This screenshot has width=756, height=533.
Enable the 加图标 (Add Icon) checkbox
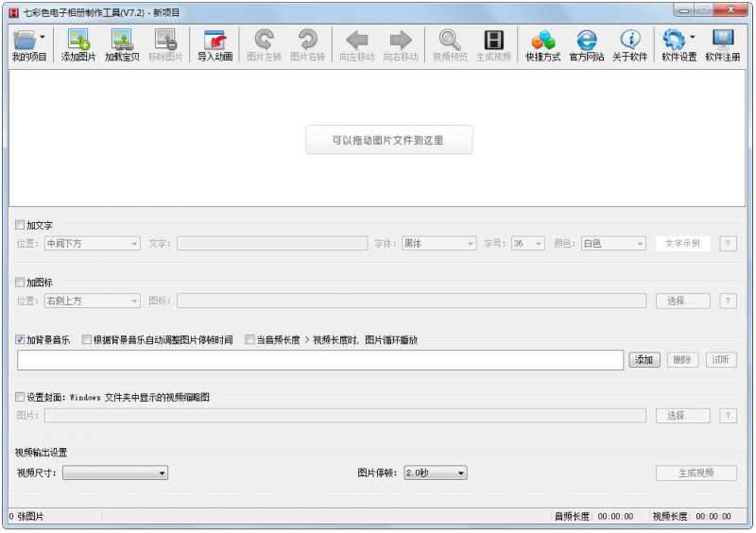coord(21,283)
